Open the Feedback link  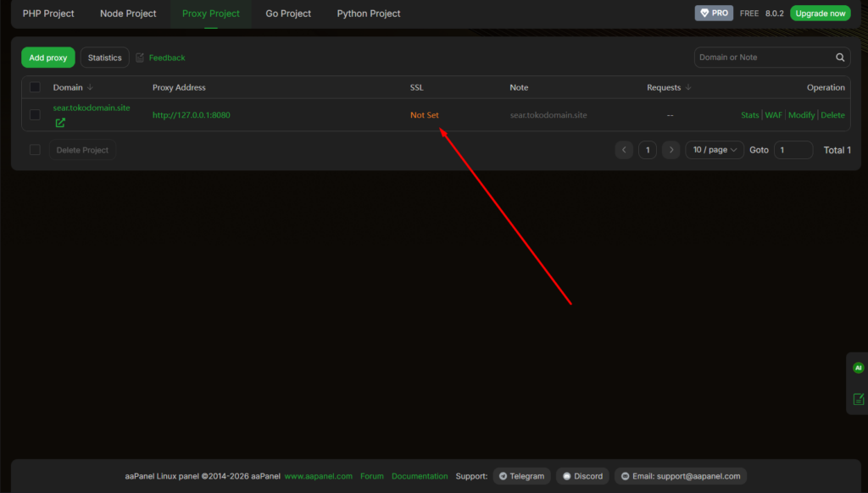(167, 58)
